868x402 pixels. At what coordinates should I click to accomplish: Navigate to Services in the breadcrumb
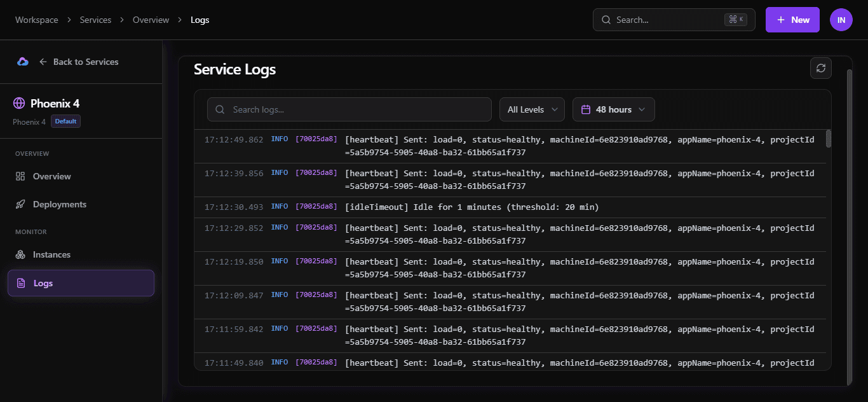pyautogui.click(x=95, y=19)
